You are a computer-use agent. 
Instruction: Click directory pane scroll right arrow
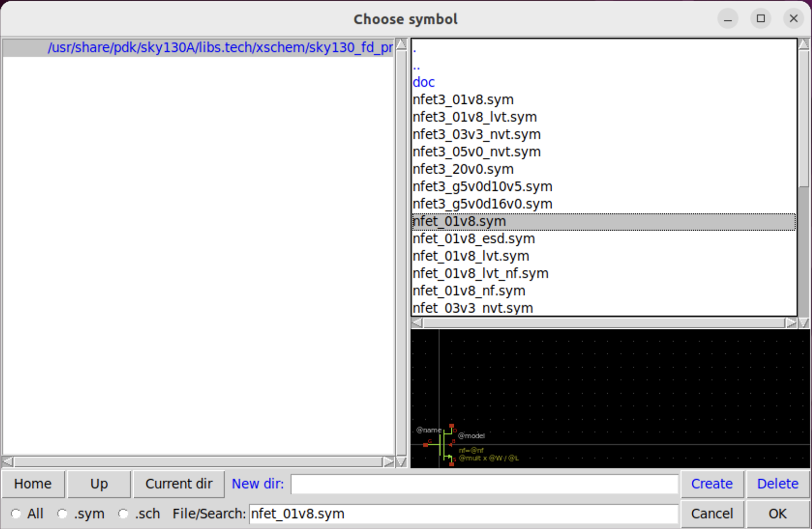(389, 462)
